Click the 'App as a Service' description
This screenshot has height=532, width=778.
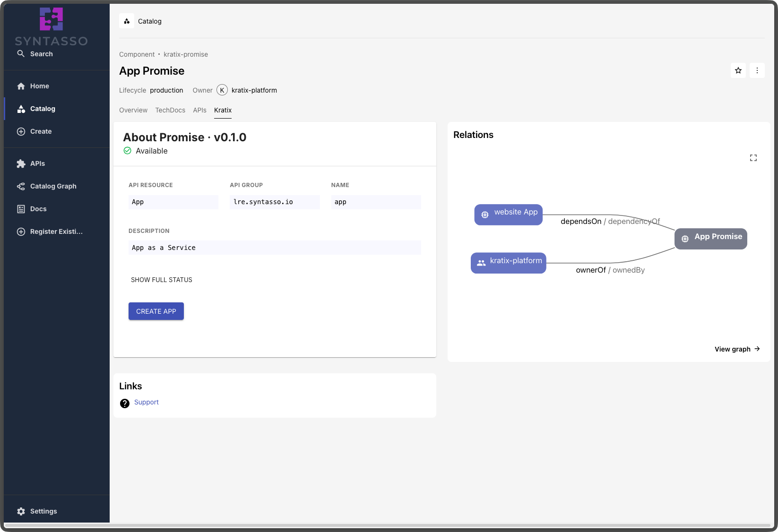tap(275, 248)
